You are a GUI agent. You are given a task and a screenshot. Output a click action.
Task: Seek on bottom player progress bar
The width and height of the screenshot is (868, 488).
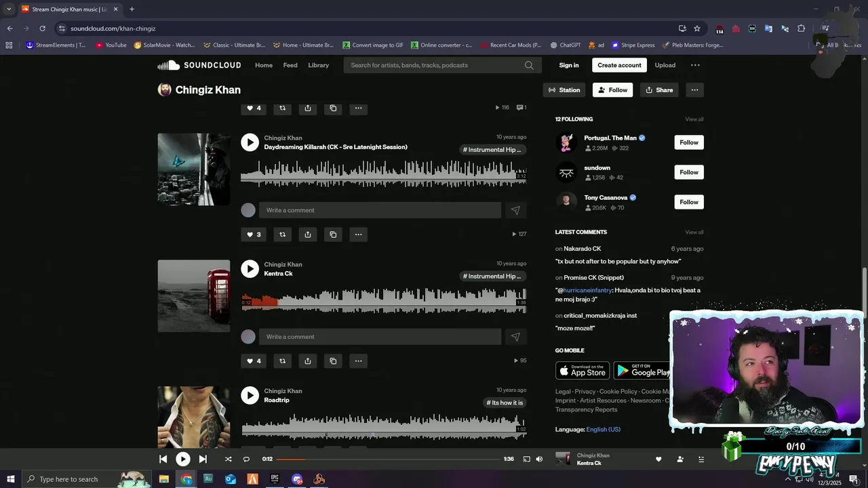point(388,459)
